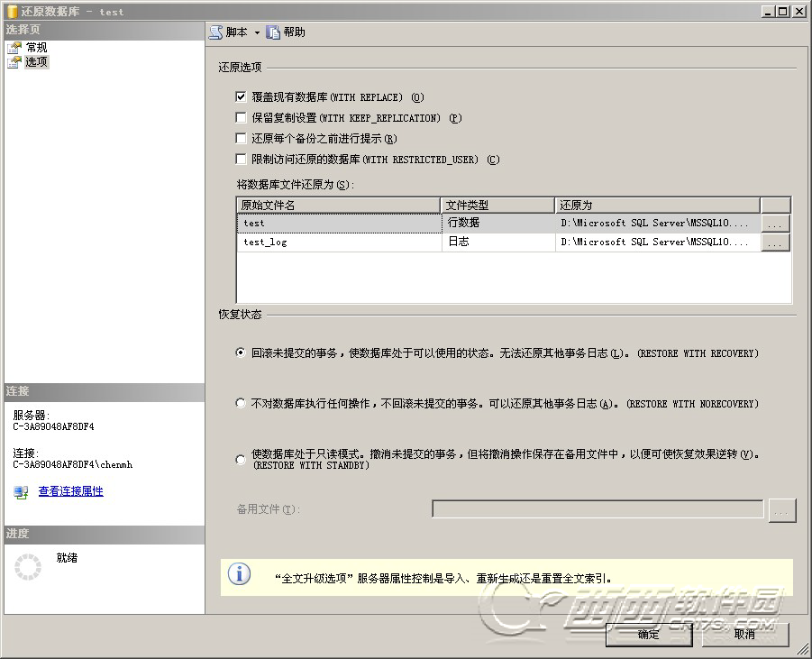This screenshot has width=812, height=659.
Task: Click the 帮助 help icon
Action: [x=272, y=32]
